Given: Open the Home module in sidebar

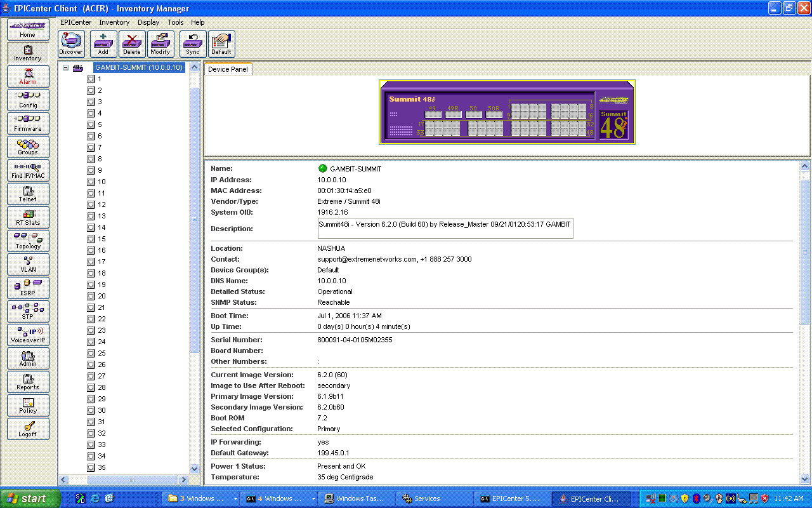Looking at the screenshot, I should [x=28, y=29].
